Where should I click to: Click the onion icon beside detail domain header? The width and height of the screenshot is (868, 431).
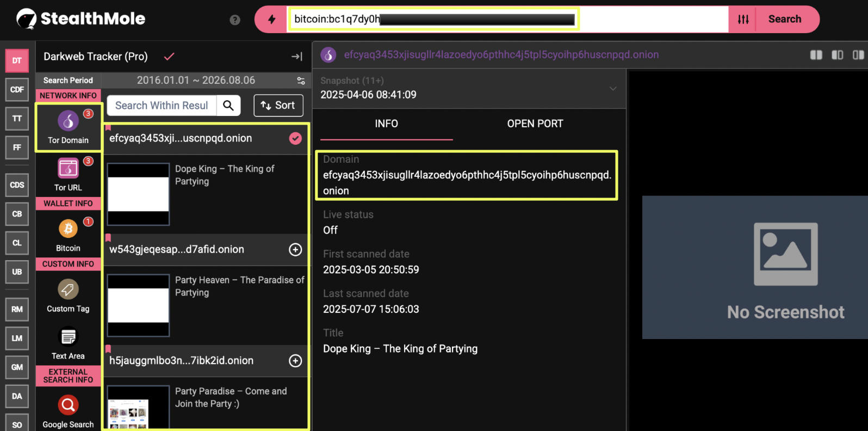pos(328,54)
